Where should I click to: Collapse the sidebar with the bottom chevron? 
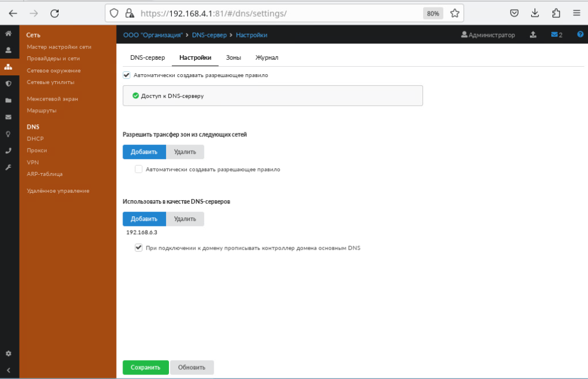(x=8, y=370)
